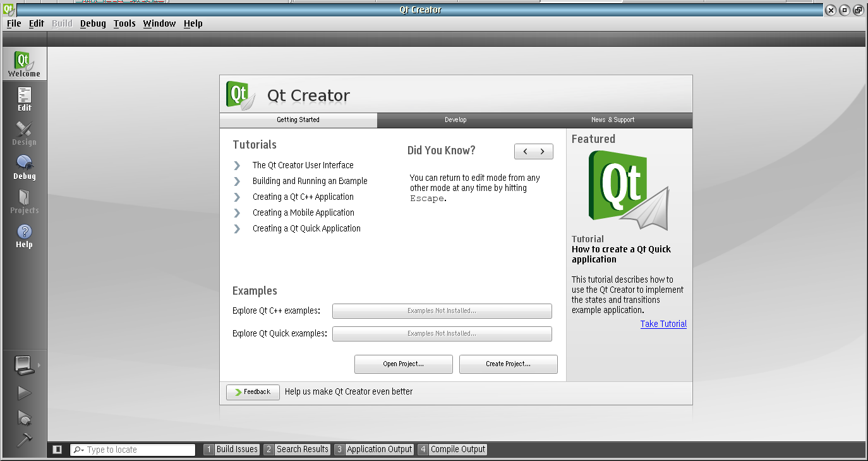This screenshot has width=868, height=461.
Task: Switch to Welcome mode in sidebar
Action: (24, 64)
